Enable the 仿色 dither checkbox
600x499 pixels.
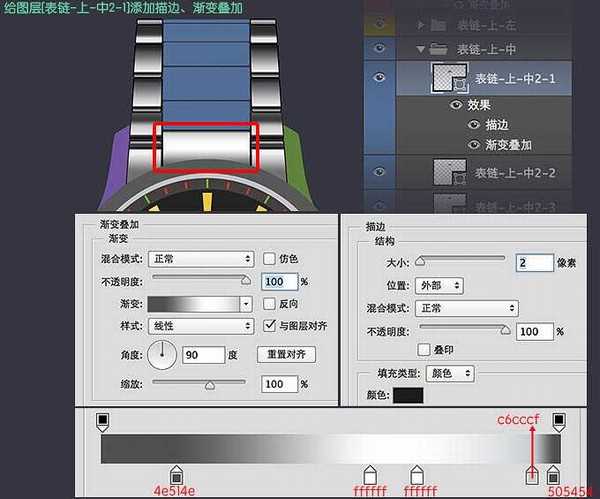tap(269, 259)
